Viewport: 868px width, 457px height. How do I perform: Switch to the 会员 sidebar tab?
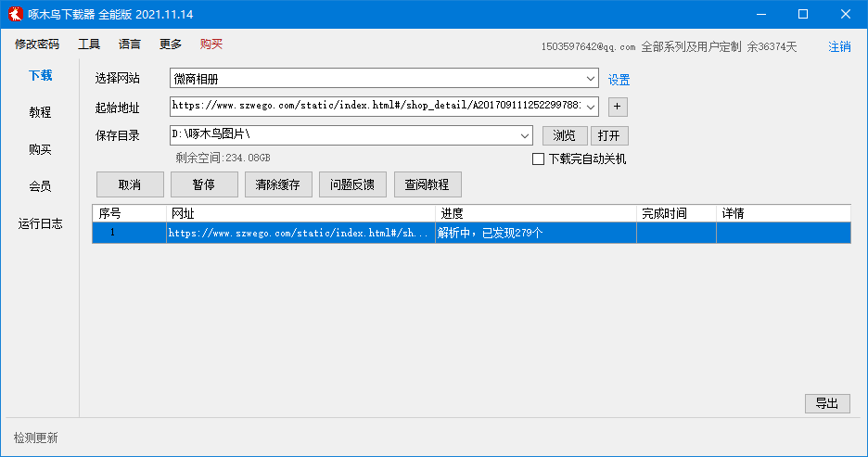[x=41, y=186]
